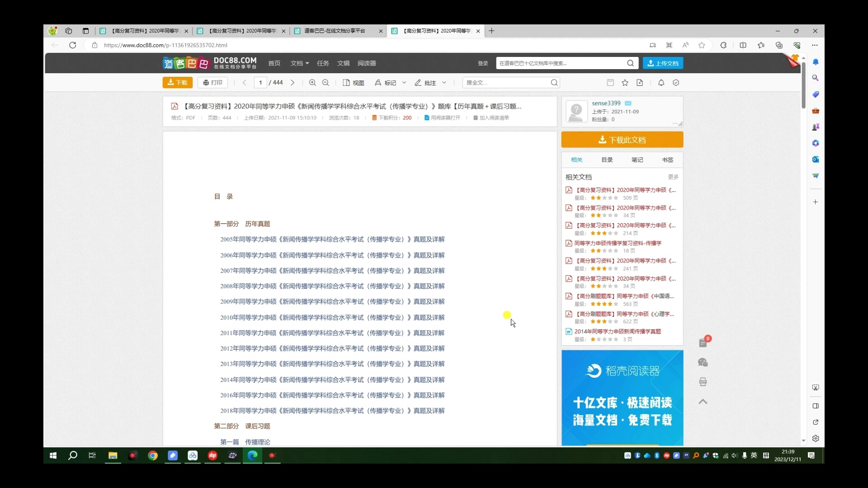Switch to the 目录 tab
The image size is (868, 488).
(x=607, y=160)
